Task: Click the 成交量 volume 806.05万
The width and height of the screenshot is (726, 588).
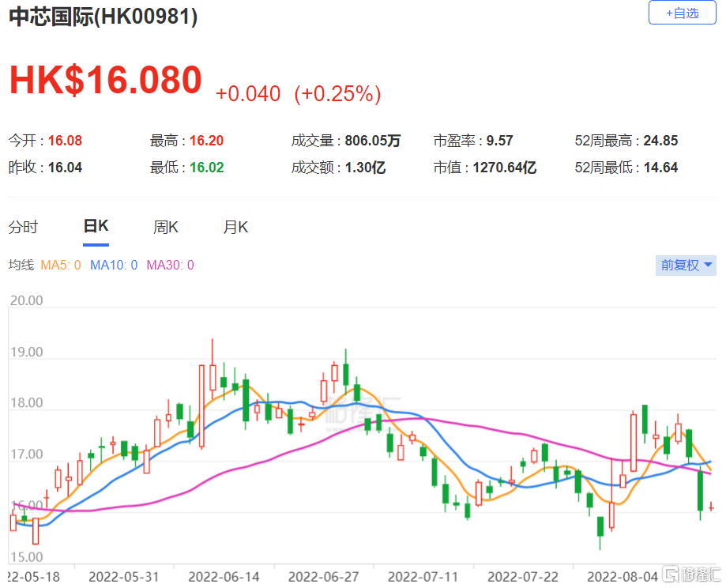Action: pyautogui.click(x=373, y=141)
